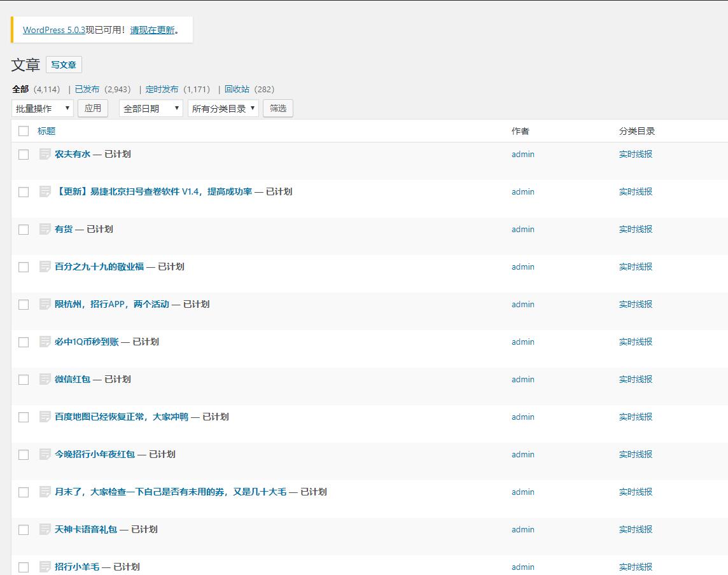Check the box for 农夫有水 post
728x575 pixels.
(24, 155)
